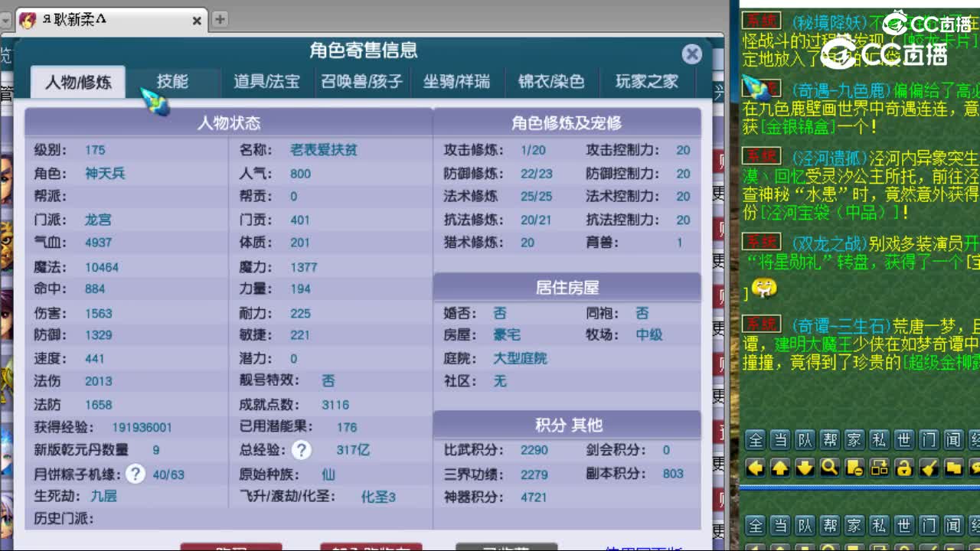Image resolution: width=980 pixels, height=551 pixels.
Task: Select 家 channel in upper chat panel
Action: 854,440
